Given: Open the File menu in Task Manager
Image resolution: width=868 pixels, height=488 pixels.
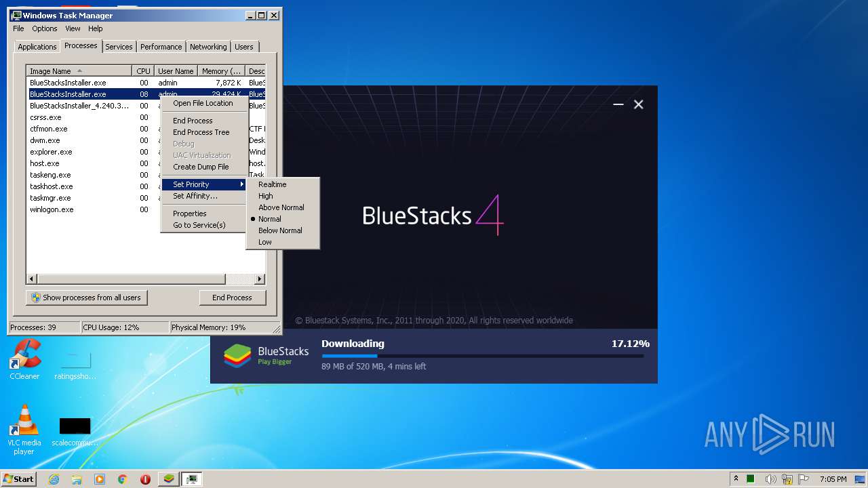Looking at the screenshot, I should [x=18, y=28].
